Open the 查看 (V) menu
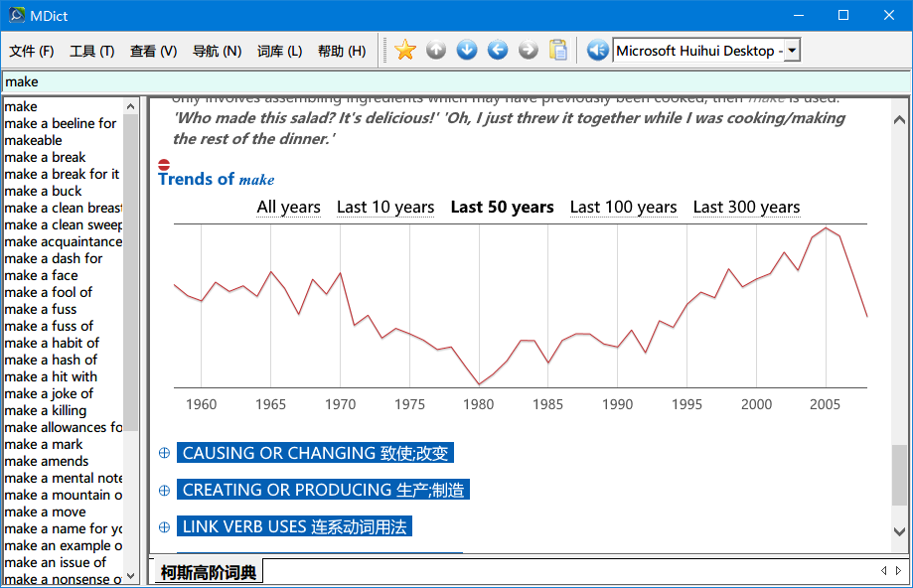The width and height of the screenshot is (913, 588). (153, 52)
